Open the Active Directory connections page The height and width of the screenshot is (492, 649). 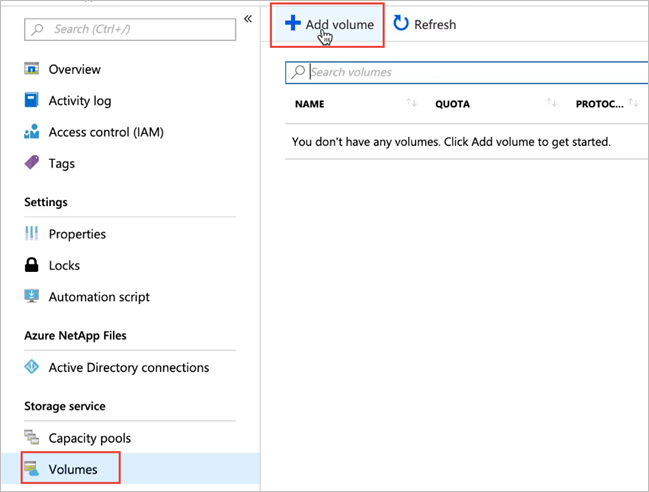128,368
